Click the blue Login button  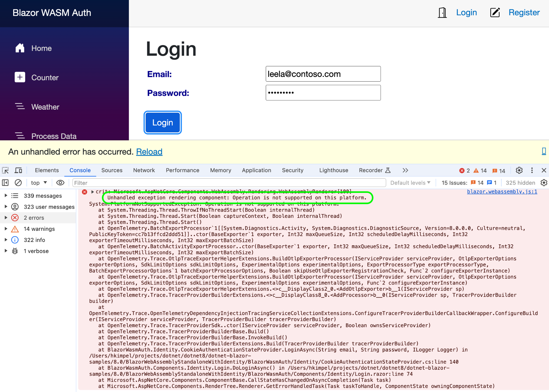(163, 123)
